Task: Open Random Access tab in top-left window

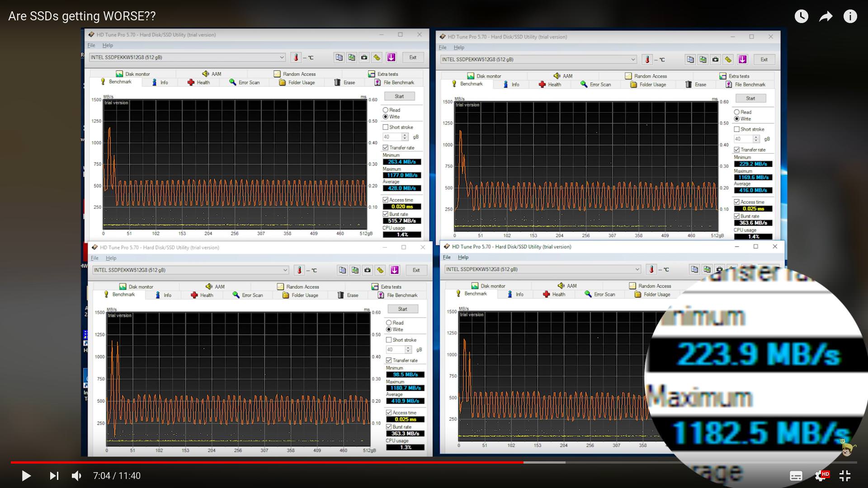Action: 295,74
